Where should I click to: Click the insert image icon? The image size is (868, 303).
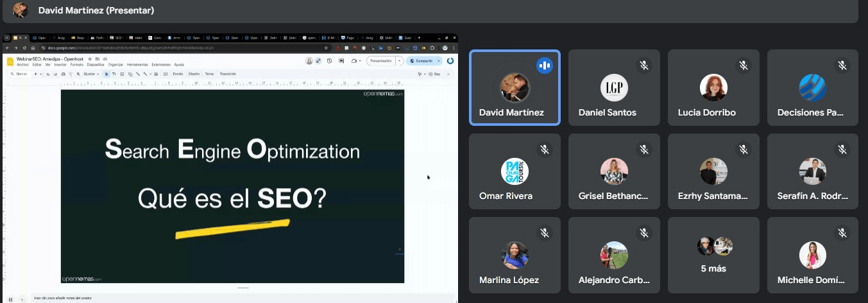pos(122,74)
